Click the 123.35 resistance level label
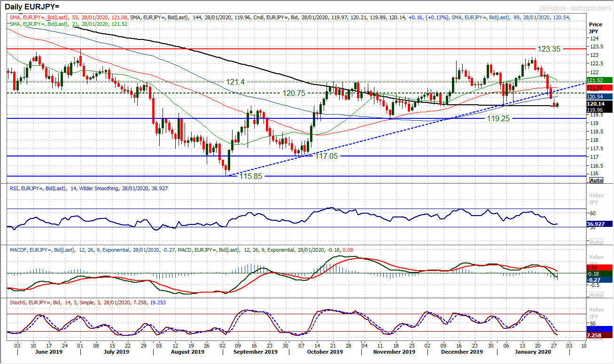Image resolution: width=614 pixels, height=364 pixels. pos(548,49)
